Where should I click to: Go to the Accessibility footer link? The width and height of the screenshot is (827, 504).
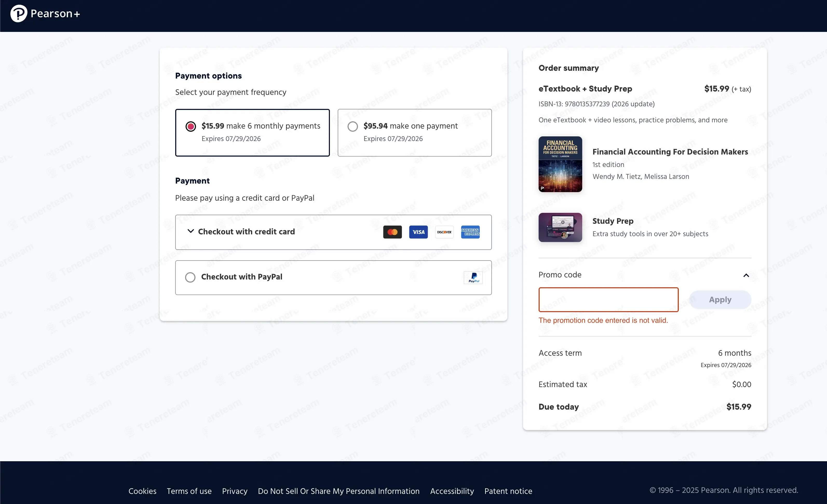[452, 491]
